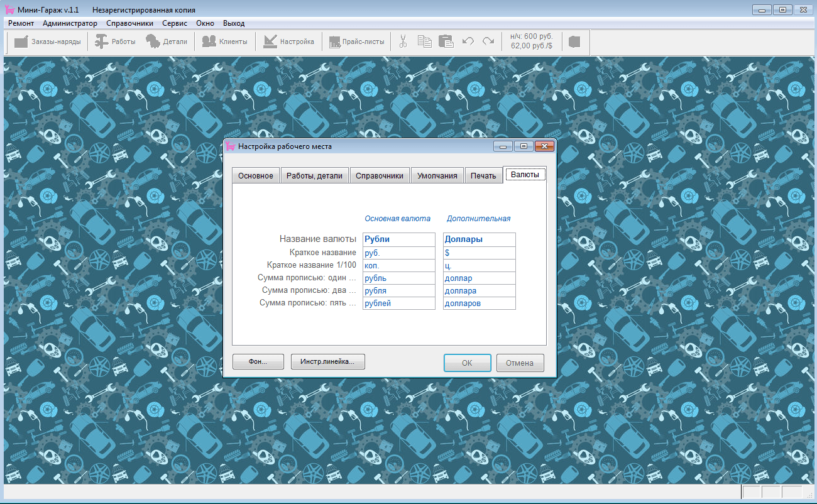Click the Paste clipboard icon
The image size is (817, 504).
(446, 42)
